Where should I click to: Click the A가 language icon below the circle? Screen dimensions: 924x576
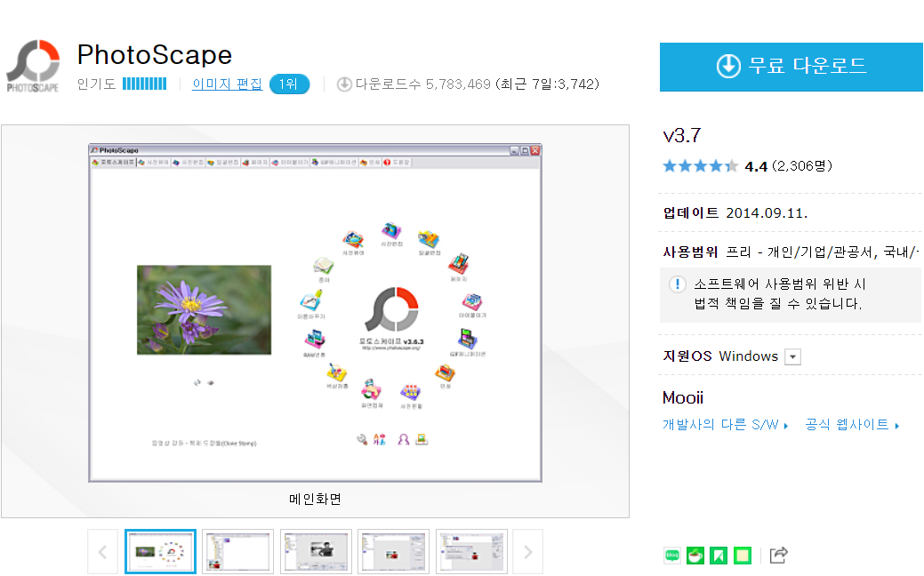click(380, 439)
